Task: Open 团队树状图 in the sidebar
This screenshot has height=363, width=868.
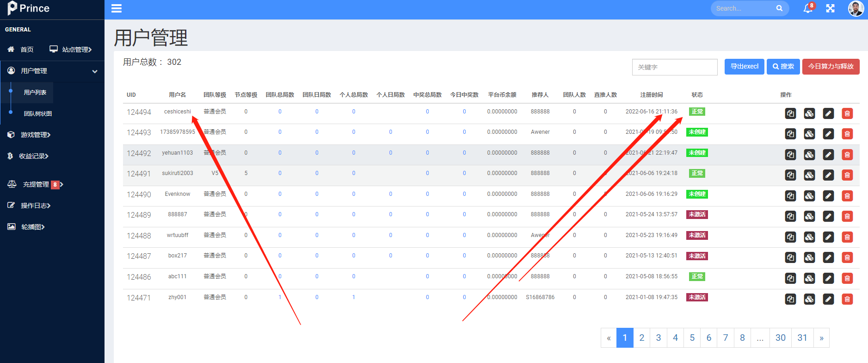Action: pos(38,113)
